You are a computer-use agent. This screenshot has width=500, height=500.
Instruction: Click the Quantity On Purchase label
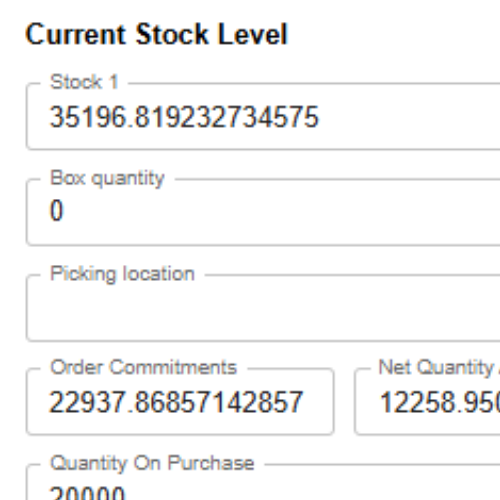tap(152, 463)
